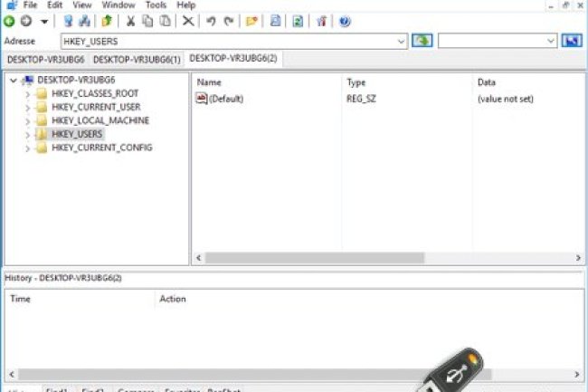Collapse the DESKTOP-VR3UBG6 root node
Viewport: 588px width, 392px height.
coord(13,80)
